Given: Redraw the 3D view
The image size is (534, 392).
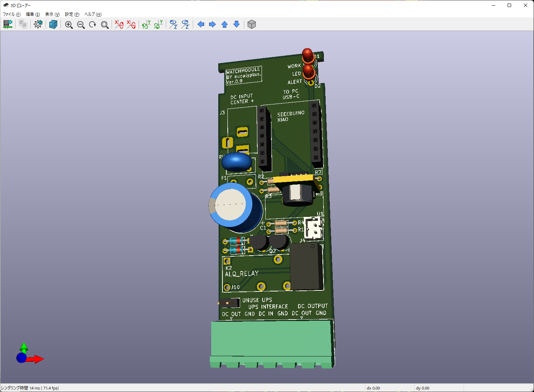Looking at the screenshot, I should (x=93, y=25).
